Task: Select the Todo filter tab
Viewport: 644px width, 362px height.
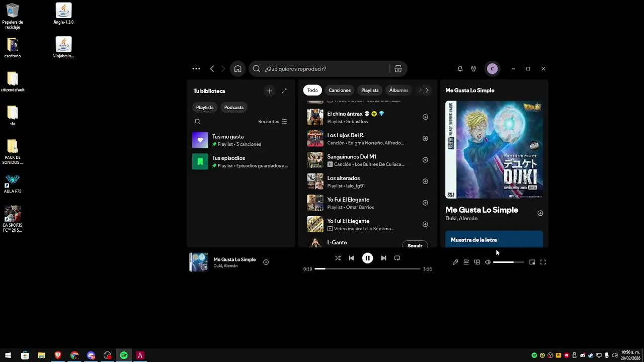Action: click(312, 90)
